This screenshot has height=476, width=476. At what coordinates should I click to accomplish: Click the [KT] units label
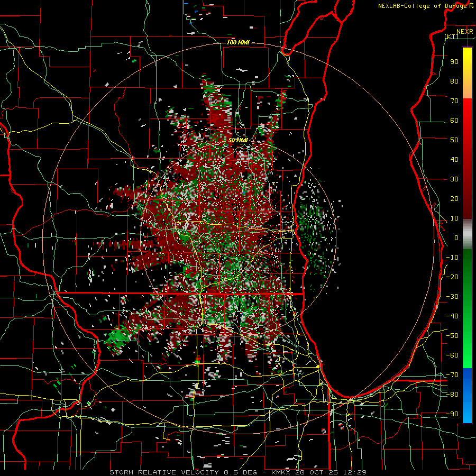(x=452, y=36)
